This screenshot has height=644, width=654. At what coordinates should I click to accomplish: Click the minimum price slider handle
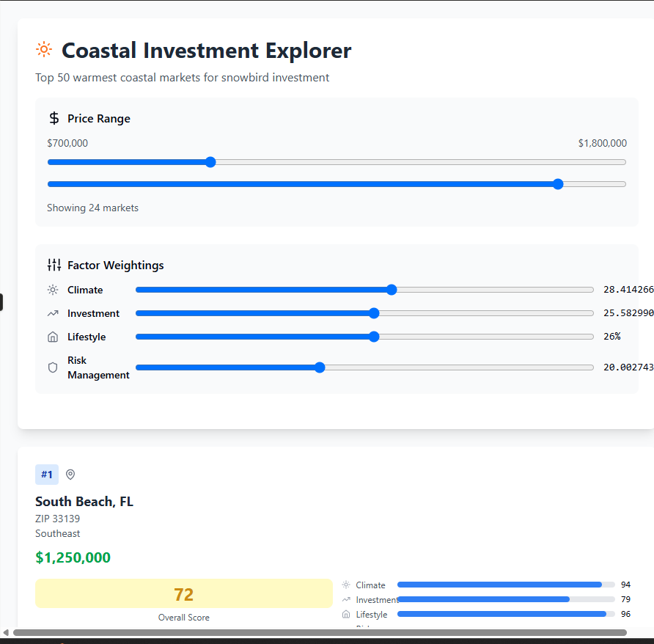tap(210, 162)
